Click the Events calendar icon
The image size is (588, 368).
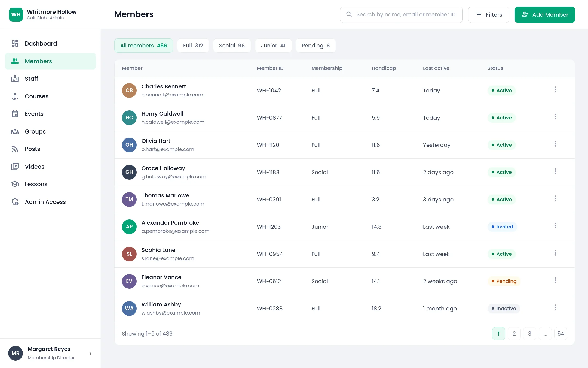coord(15,114)
